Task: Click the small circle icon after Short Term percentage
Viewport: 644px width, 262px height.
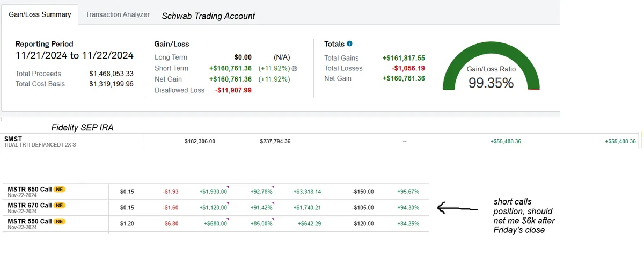Action: [294, 69]
